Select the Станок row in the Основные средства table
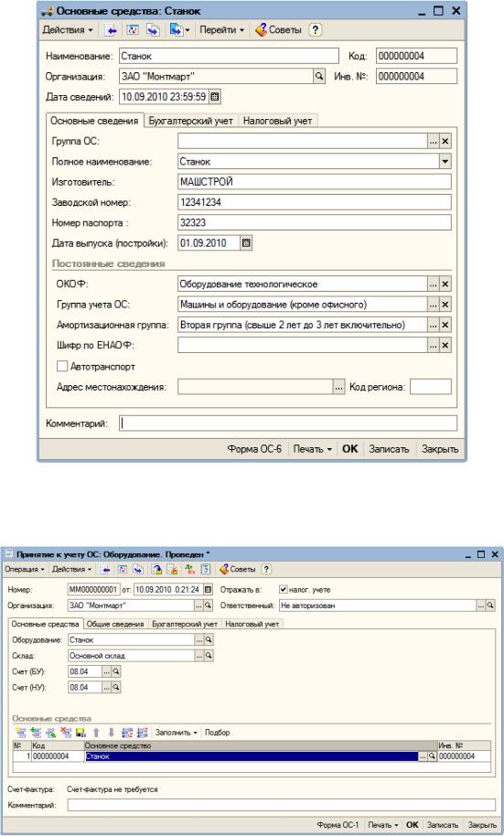This screenshot has height=836, width=504. (x=252, y=756)
